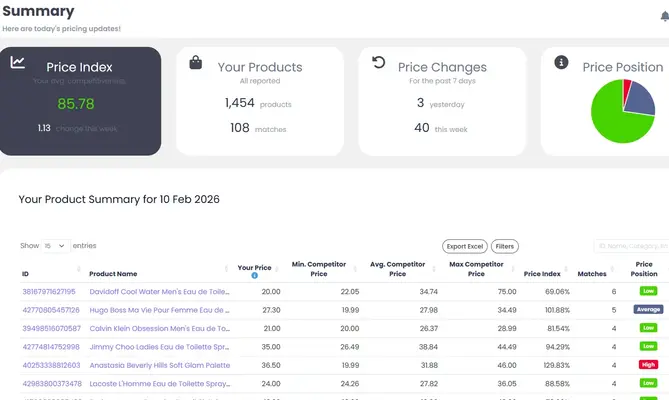
Task: Click the red slice of pie chart
Action: [x=626, y=90]
